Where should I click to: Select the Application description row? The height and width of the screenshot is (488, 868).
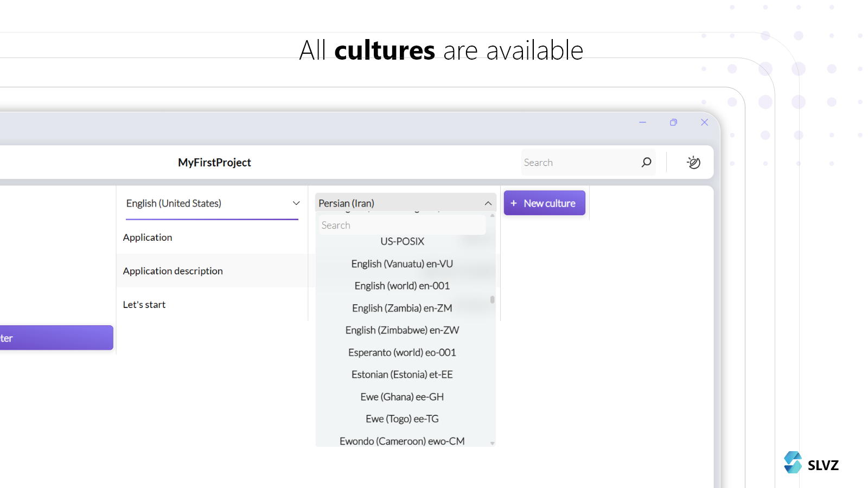(212, 271)
